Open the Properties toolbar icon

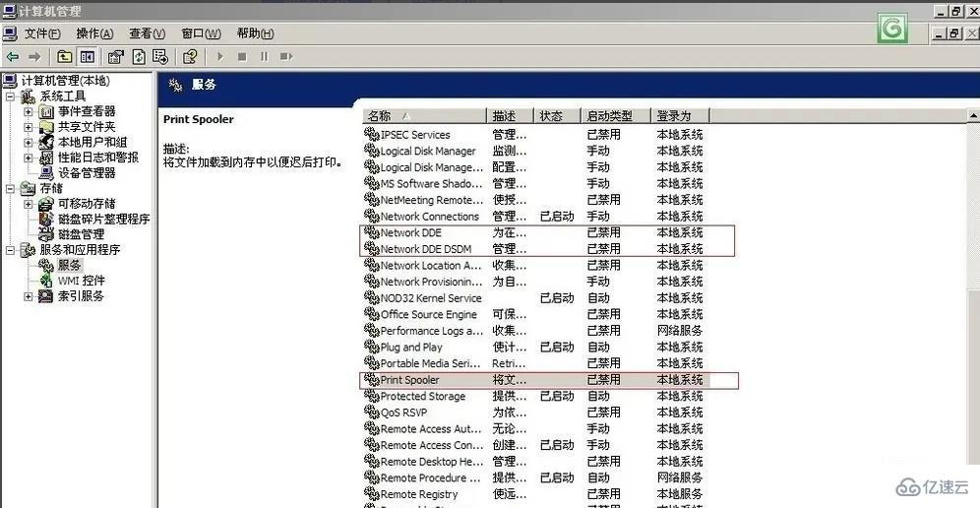116,57
